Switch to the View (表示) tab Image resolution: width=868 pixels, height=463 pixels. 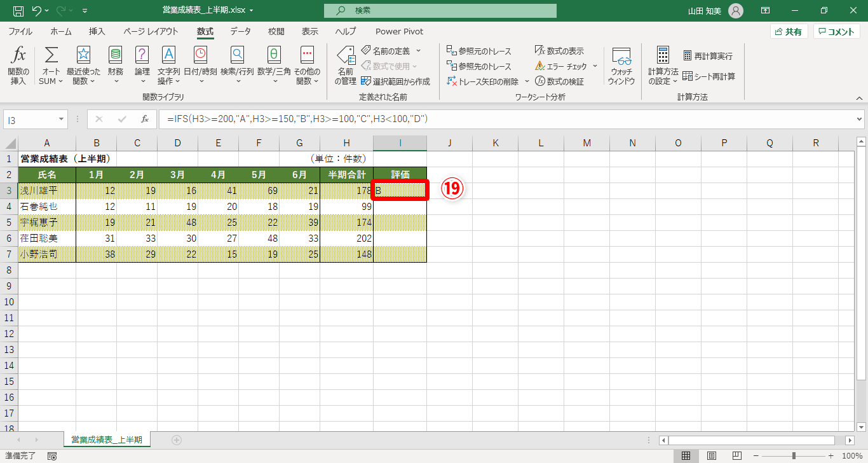point(310,31)
